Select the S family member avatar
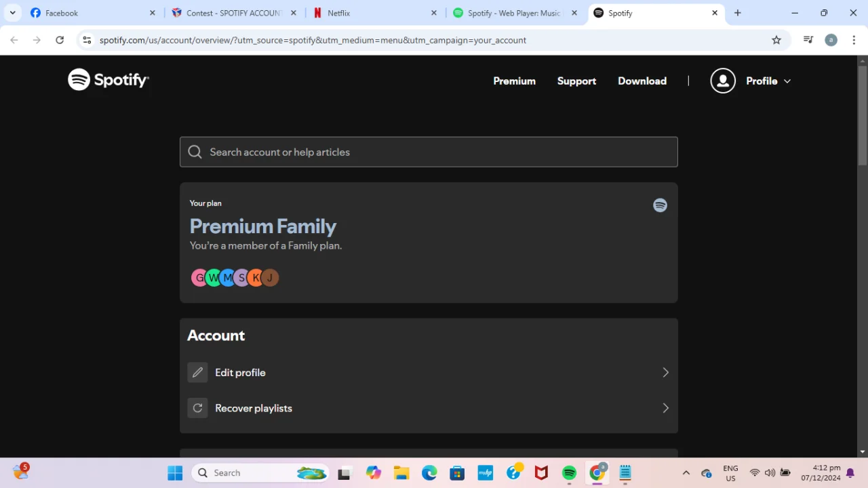868x488 pixels. (x=241, y=278)
